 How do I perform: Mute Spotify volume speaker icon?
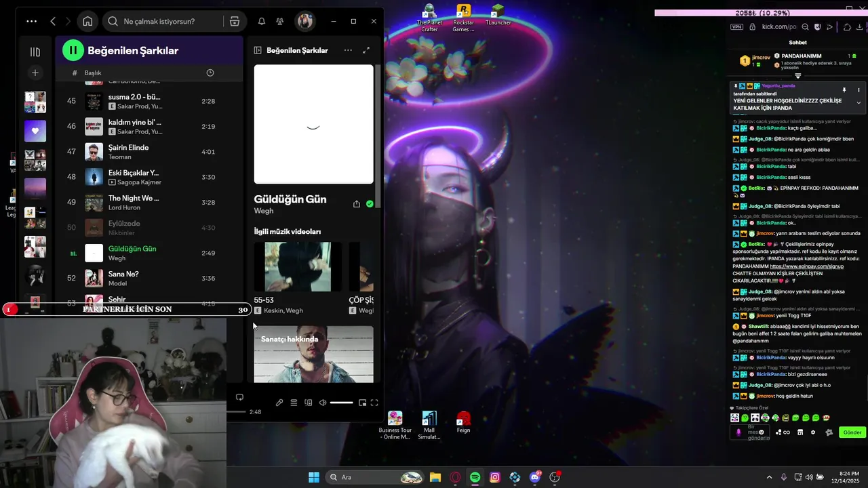[x=323, y=403]
